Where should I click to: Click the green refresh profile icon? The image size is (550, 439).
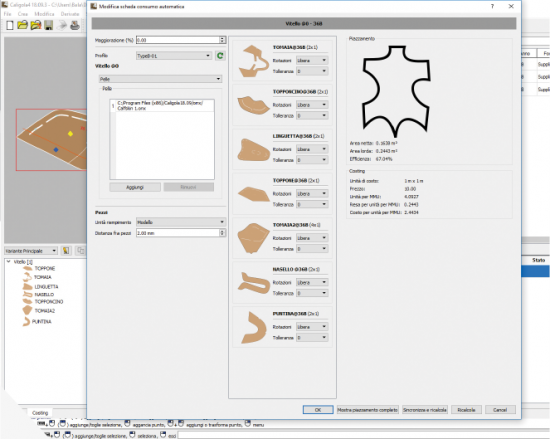coord(220,55)
